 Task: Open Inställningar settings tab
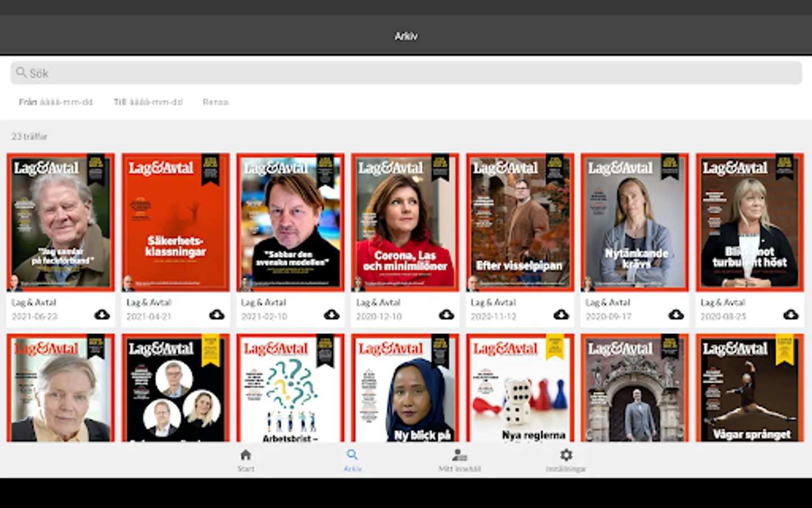566,460
